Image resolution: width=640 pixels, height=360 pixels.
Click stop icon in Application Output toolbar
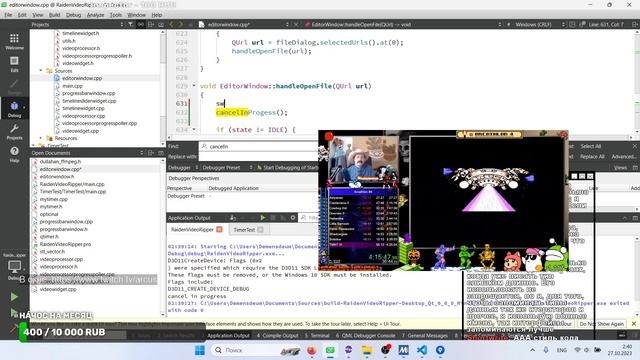pos(273,218)
